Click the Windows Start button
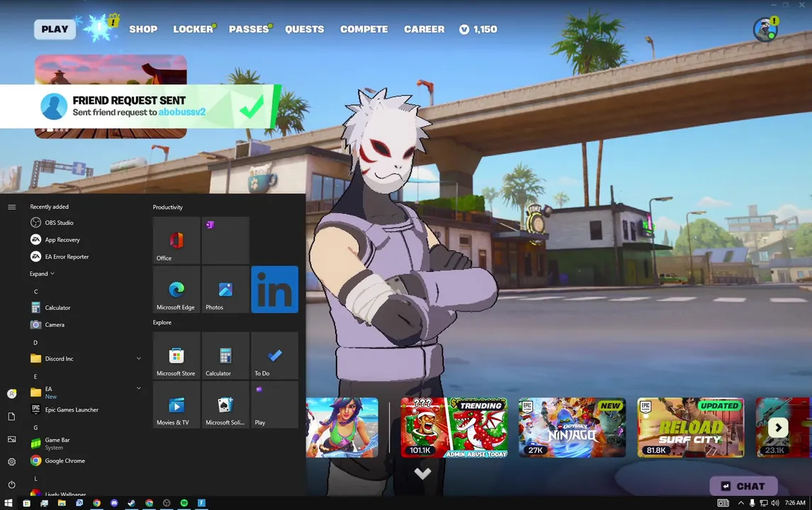The width and height of the screenshot is (812, 510). tap(9, 503)
